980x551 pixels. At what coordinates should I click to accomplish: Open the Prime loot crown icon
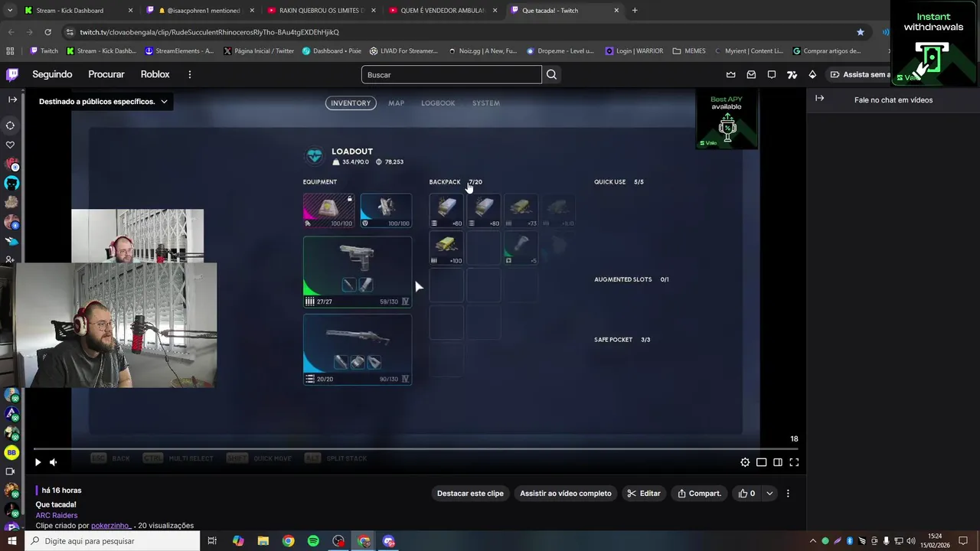(x=730, y=74)
